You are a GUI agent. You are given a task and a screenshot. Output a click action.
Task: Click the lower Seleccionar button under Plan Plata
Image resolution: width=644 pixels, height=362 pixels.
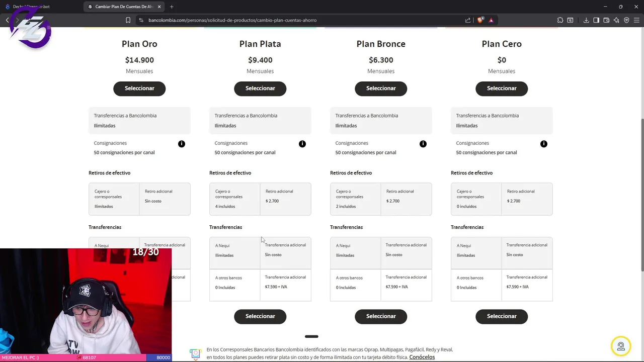pyautogui.click(x=260, y=316)
